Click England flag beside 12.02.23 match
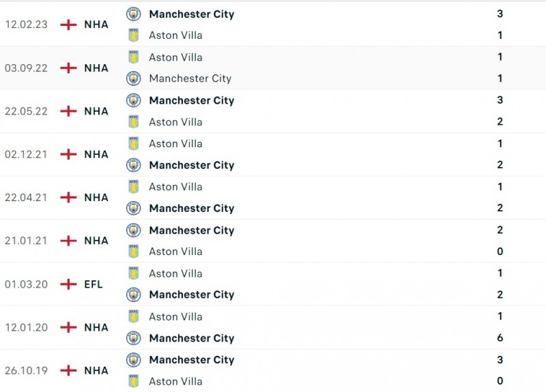This screenshot has height=392, width=546. (68, 25)
